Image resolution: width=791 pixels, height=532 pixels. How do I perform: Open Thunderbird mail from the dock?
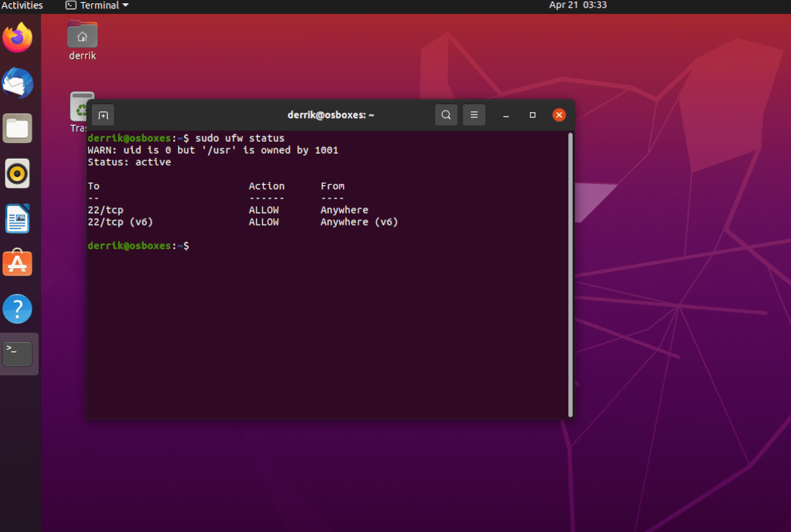click(18, 83)
